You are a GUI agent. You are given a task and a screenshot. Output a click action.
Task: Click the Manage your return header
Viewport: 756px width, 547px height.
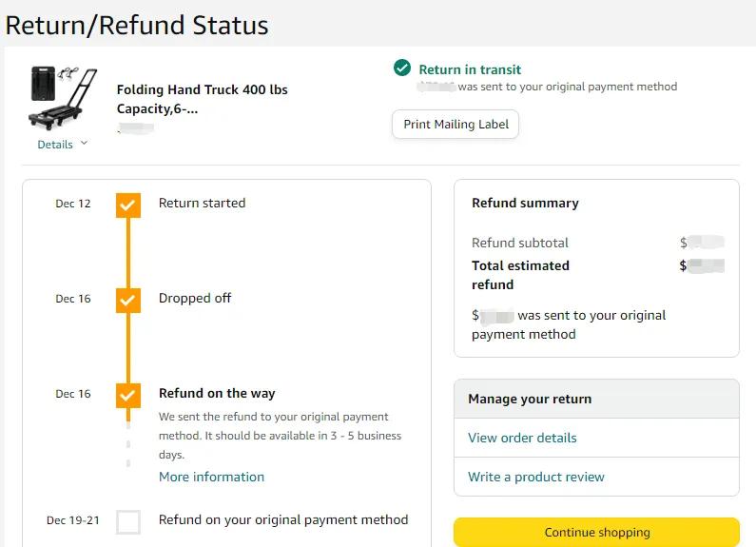530,399
